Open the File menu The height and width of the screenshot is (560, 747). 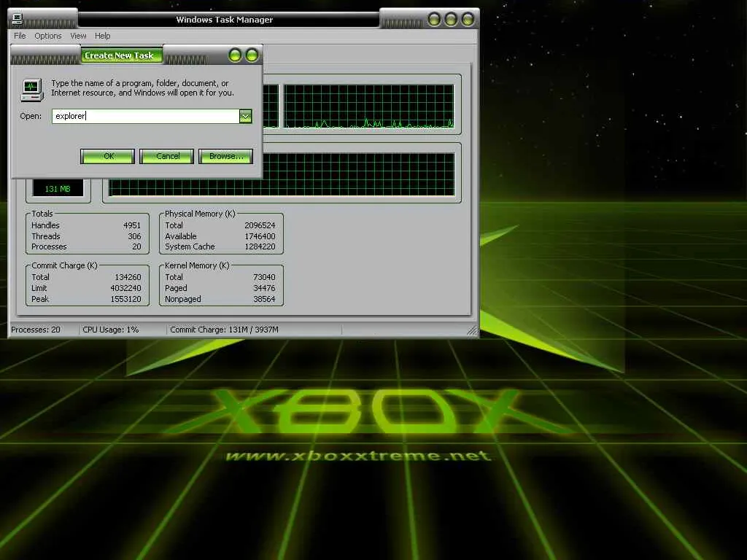click(x=20, y=36)
